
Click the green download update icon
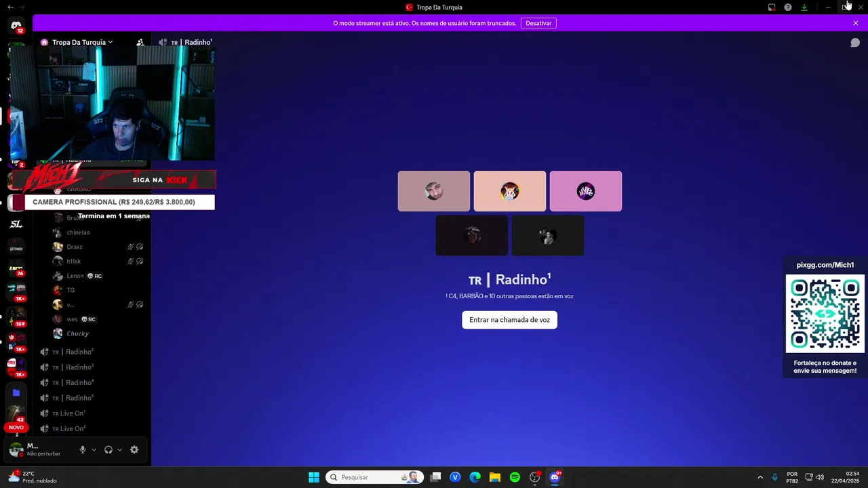click(x=804, y=7)
